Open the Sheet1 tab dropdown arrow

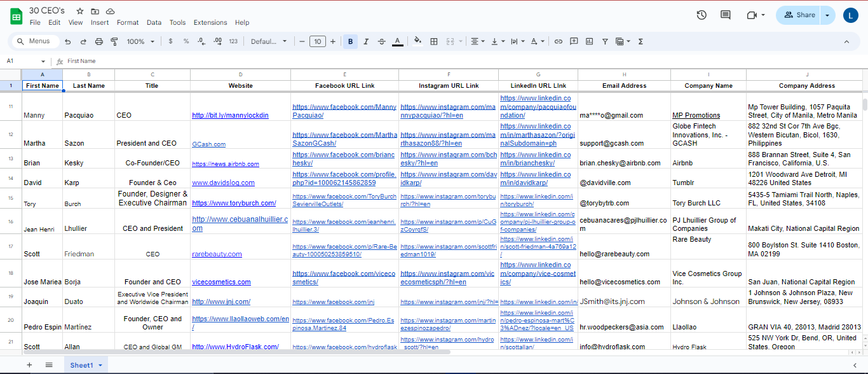pos(100,365)
